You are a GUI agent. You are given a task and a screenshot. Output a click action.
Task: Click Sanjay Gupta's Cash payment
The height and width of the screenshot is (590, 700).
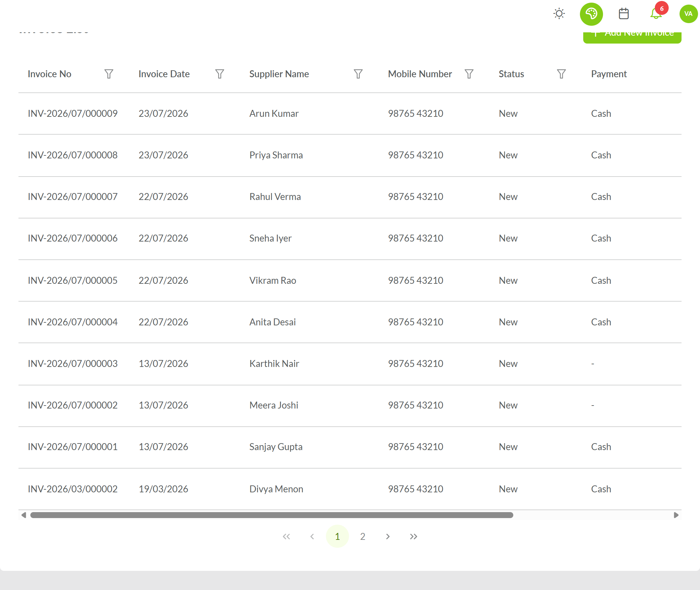pyautogui.click(x=601, y=447)
